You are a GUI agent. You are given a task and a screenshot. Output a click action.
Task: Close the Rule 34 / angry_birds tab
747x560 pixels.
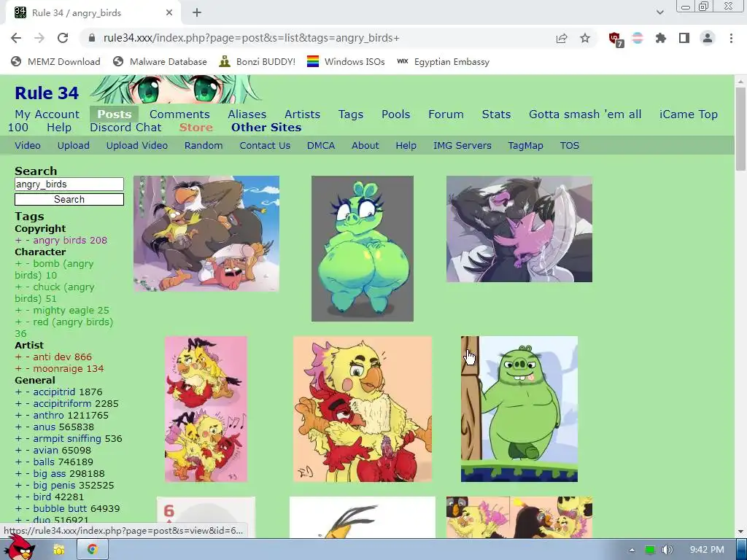click(169, 13)
